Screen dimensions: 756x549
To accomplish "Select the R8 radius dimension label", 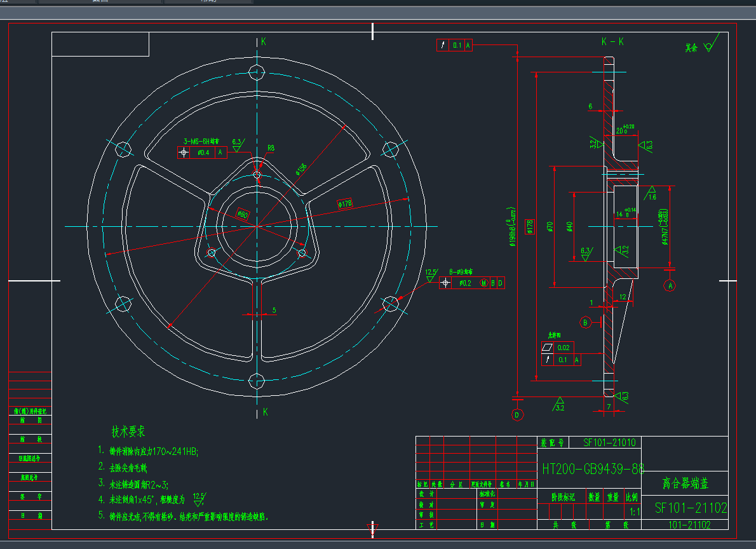I will (271, 148).
